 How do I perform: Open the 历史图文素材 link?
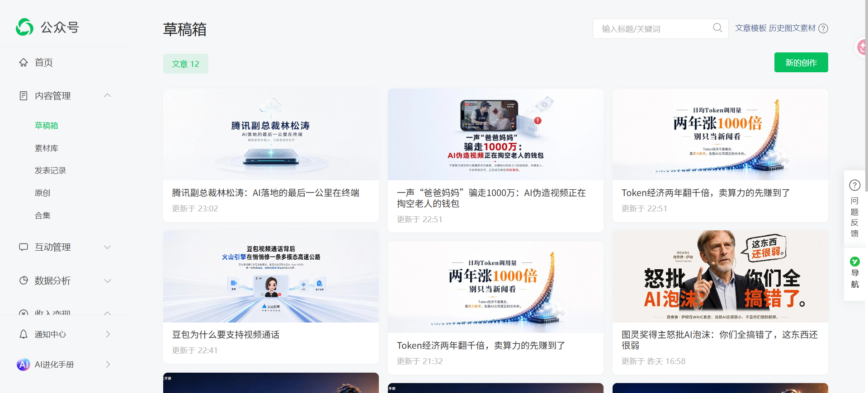point(793,28)
